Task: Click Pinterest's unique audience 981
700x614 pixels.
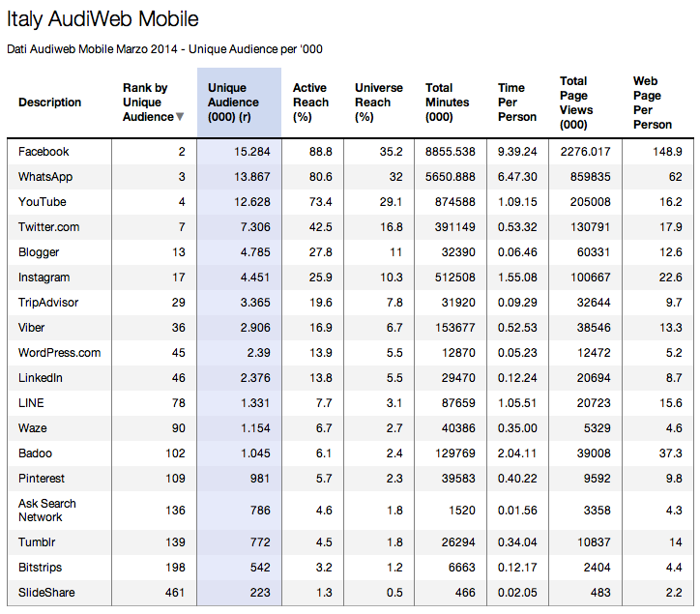Action: pos(260,479)
